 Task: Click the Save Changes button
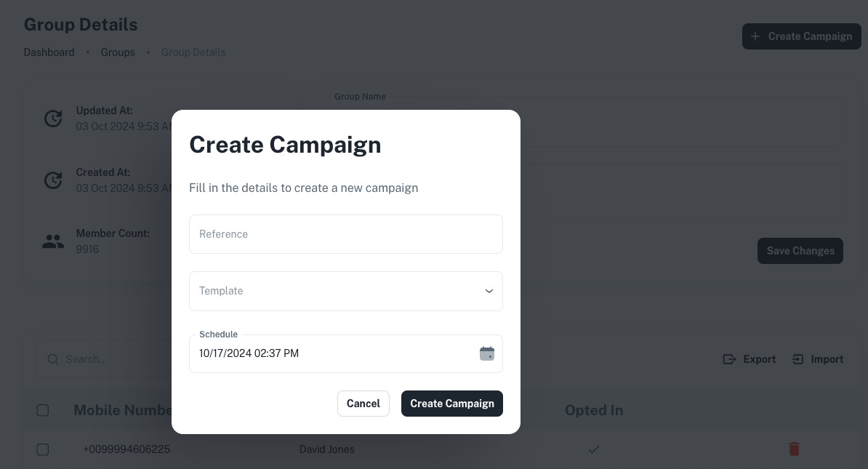[x=800, y=251]
